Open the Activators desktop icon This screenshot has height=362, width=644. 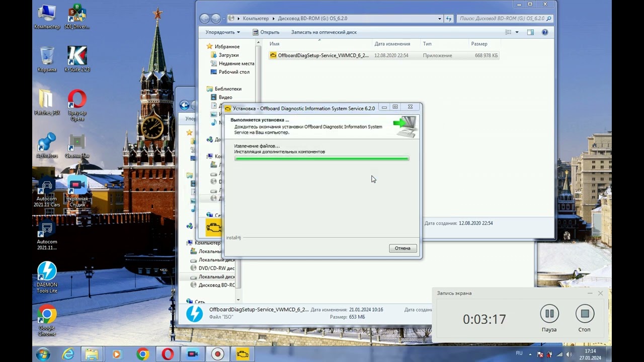pos(47,146)
